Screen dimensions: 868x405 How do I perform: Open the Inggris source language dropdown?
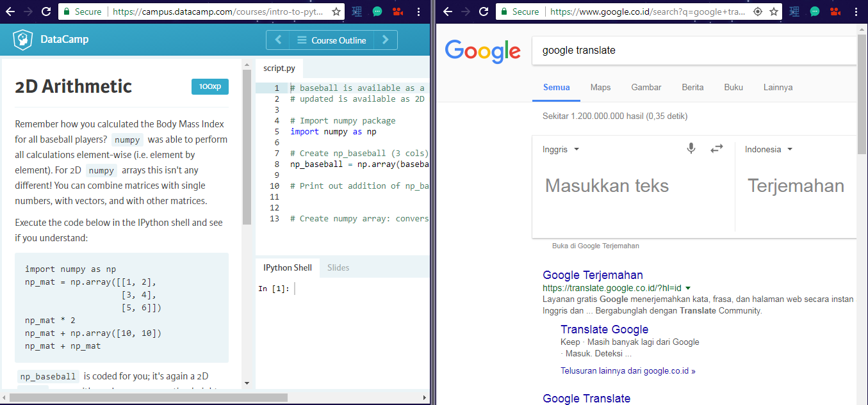561,149
